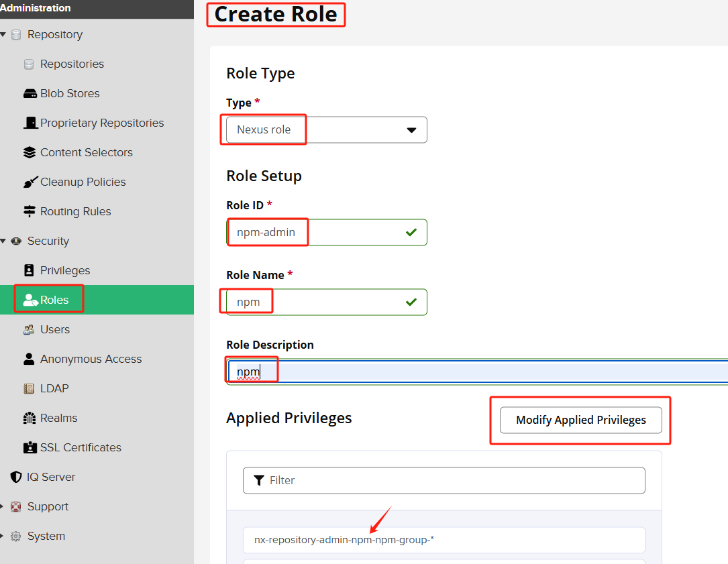This screenshot has height=564, width=728.
Task: Click Modify Applied Privileges button
Action: (x=581, y=420)
